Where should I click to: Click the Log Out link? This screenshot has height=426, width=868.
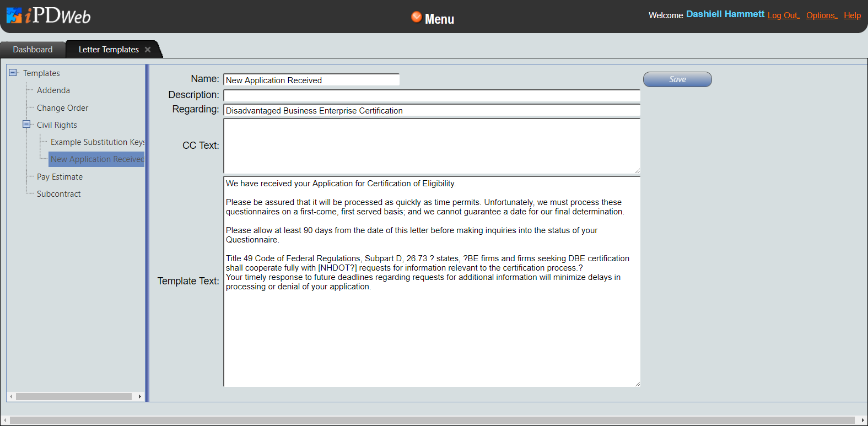(783, 15)
